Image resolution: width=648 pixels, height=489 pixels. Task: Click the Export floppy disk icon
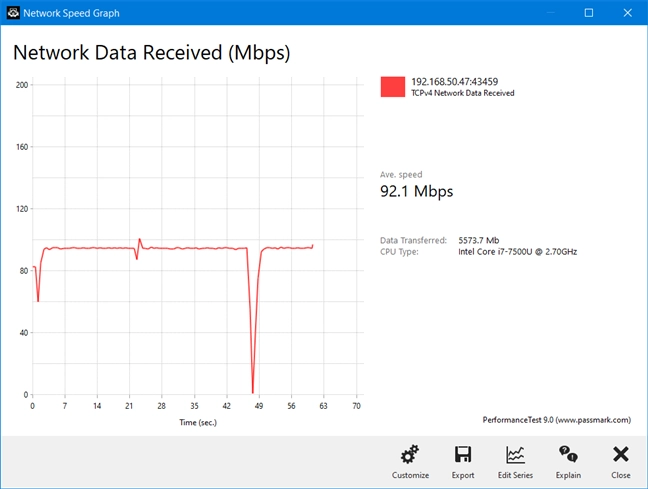click(463, 454)
